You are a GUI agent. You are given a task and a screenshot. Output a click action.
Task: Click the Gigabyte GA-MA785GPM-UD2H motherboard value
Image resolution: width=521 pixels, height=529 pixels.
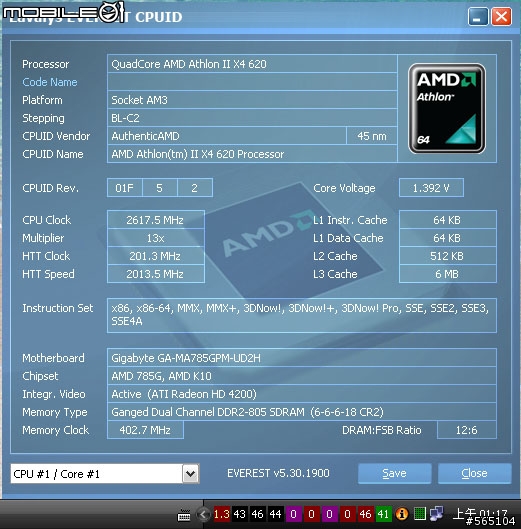(x=302, y=358)
